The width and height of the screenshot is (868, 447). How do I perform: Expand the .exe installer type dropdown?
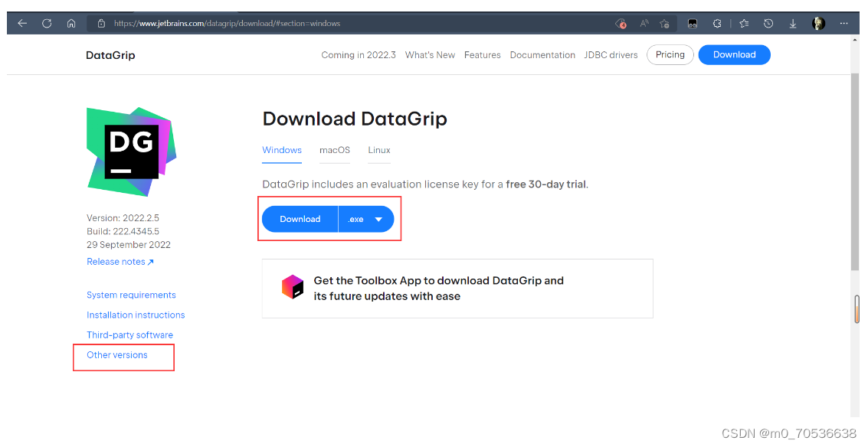366,219
